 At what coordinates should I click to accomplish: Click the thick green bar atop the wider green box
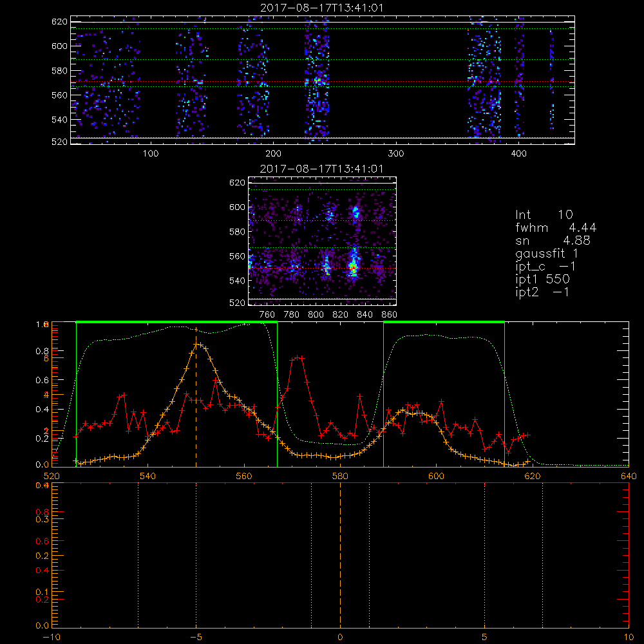tap(176, 322)
